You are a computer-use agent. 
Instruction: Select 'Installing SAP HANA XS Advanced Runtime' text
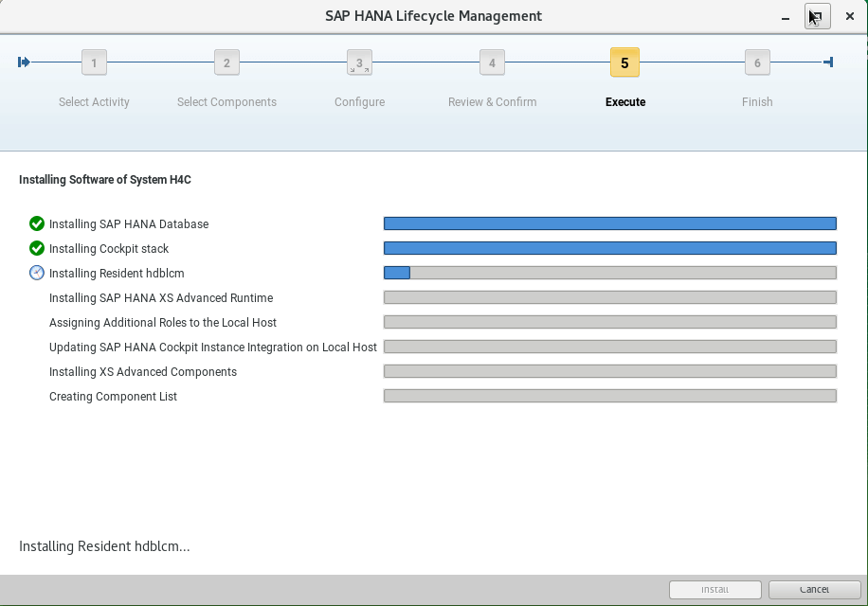point(161,298)
